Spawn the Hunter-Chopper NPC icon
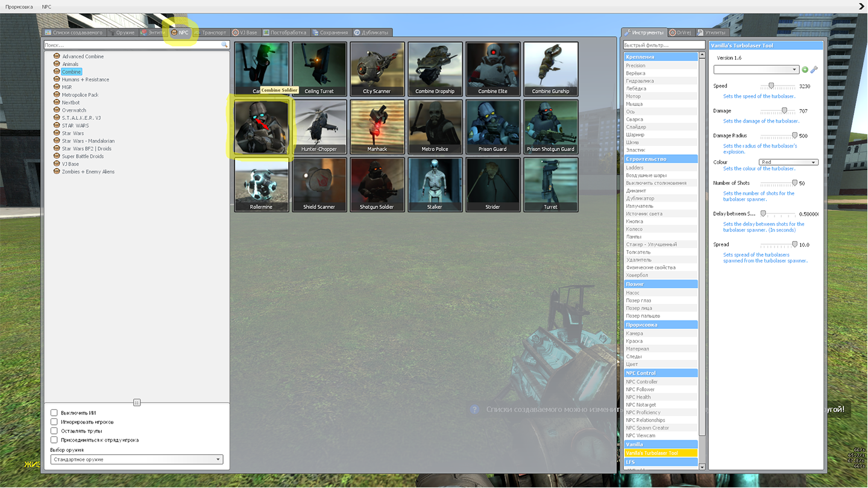Screen dimensions: 868x488 (319, 127)
